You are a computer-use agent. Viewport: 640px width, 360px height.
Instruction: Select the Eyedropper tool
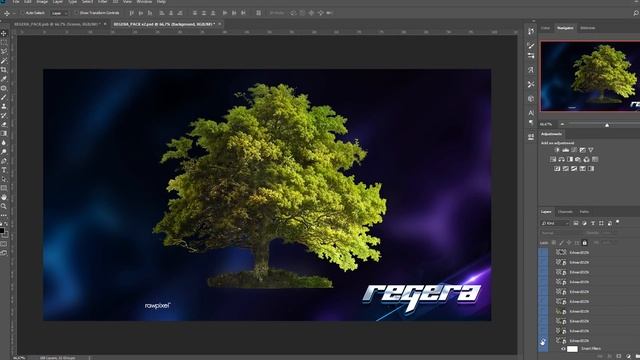point(4,79)
